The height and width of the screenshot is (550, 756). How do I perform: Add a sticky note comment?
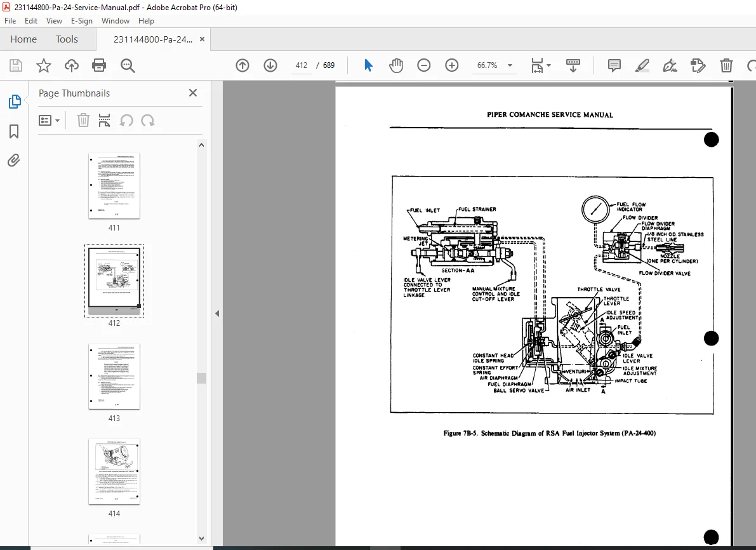click(x=614, y=65)
